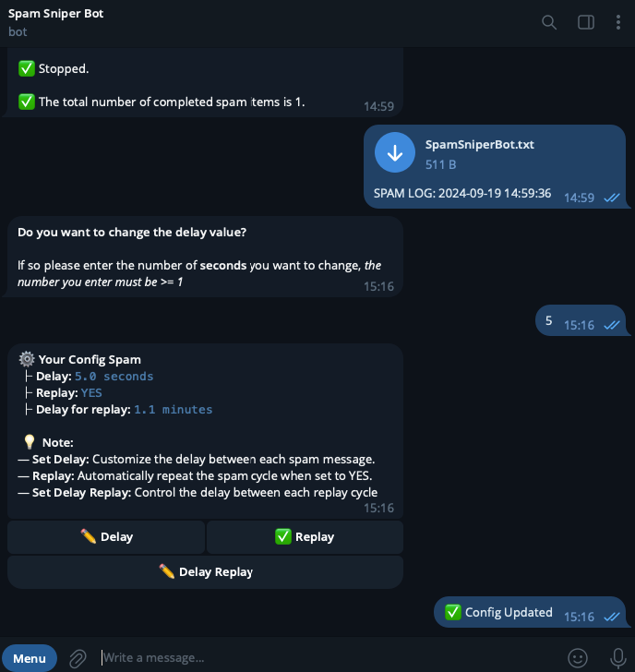Toggle the Replay option button

pyautogui.click(x=305, y=537)
